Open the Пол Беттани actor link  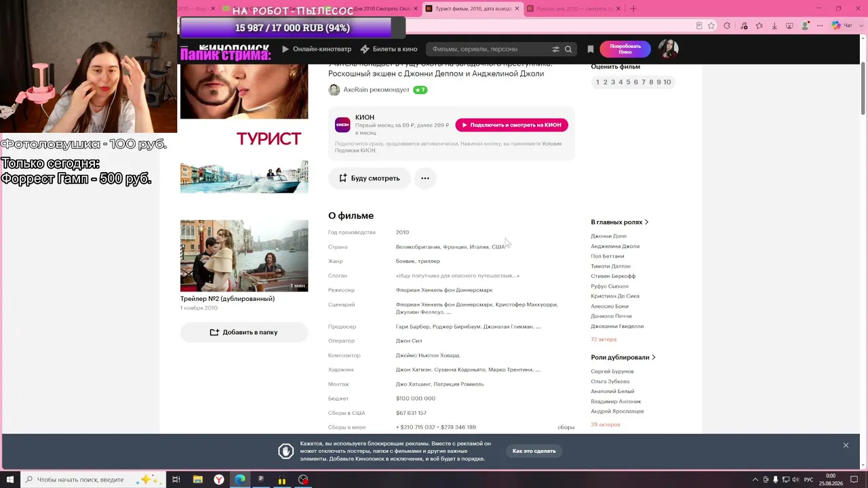point(608,256)
